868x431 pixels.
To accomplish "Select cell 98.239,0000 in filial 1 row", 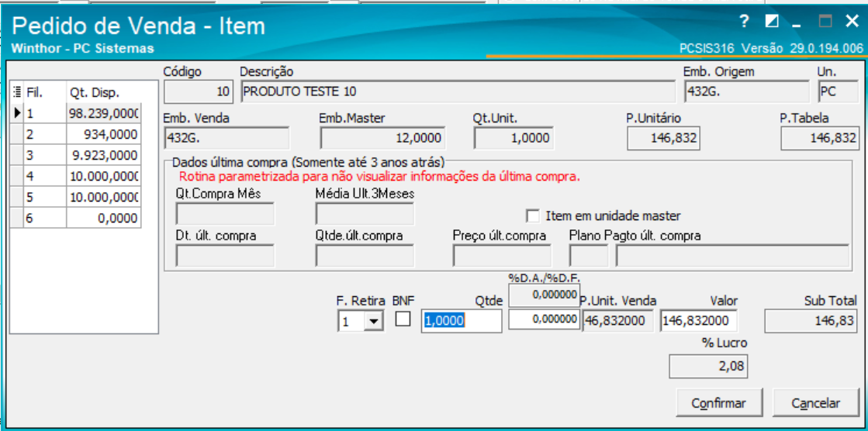I will 103,113.
